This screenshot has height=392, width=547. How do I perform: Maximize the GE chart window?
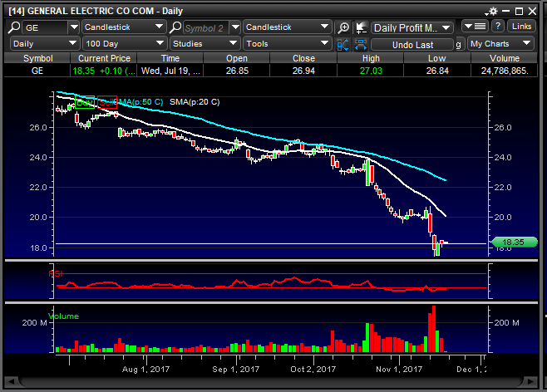519,12
